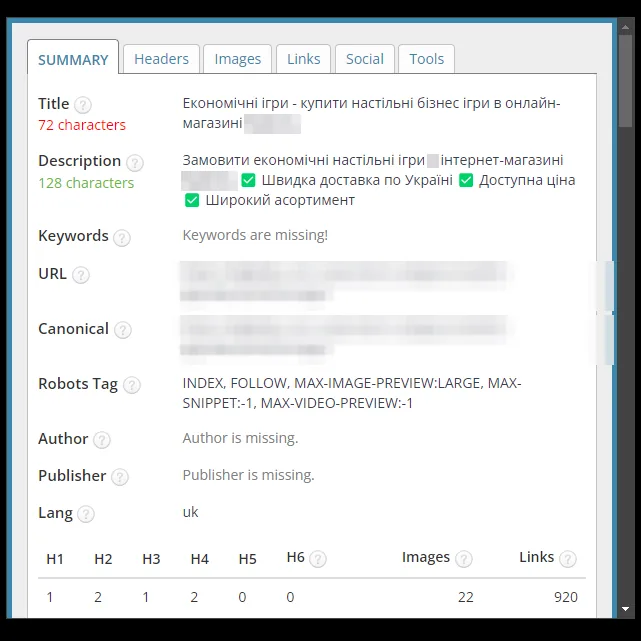Viewport: 641px width, 641px height.
Task: Click the blurred Canonical URL link
Action: pos(345,336)
